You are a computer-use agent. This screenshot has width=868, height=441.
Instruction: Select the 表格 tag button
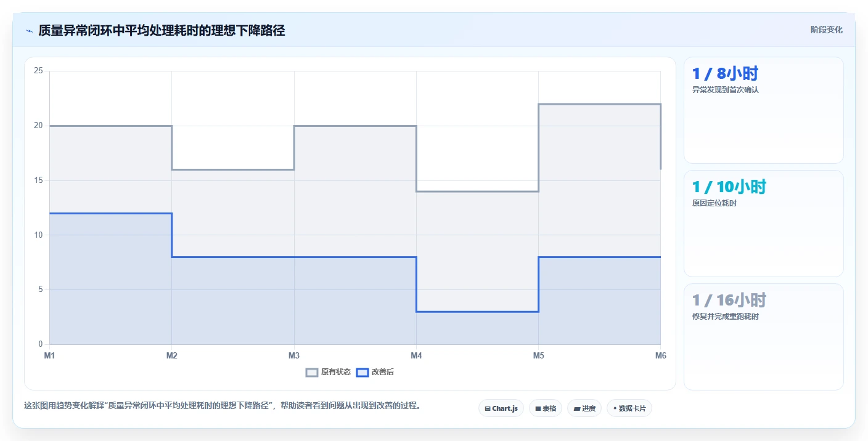coord(546,408)
